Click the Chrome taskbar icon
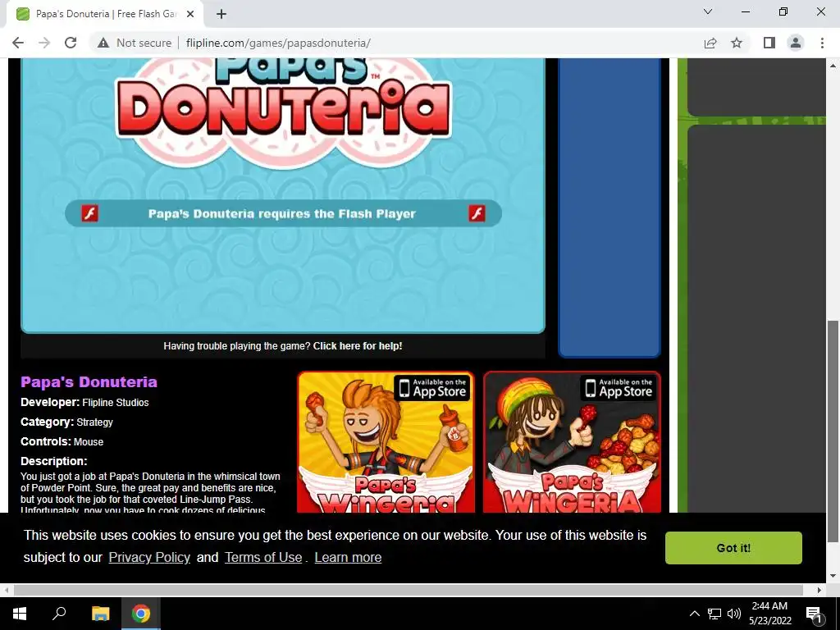The height and width of the screenshot is (630, 840). pos(141,614)
